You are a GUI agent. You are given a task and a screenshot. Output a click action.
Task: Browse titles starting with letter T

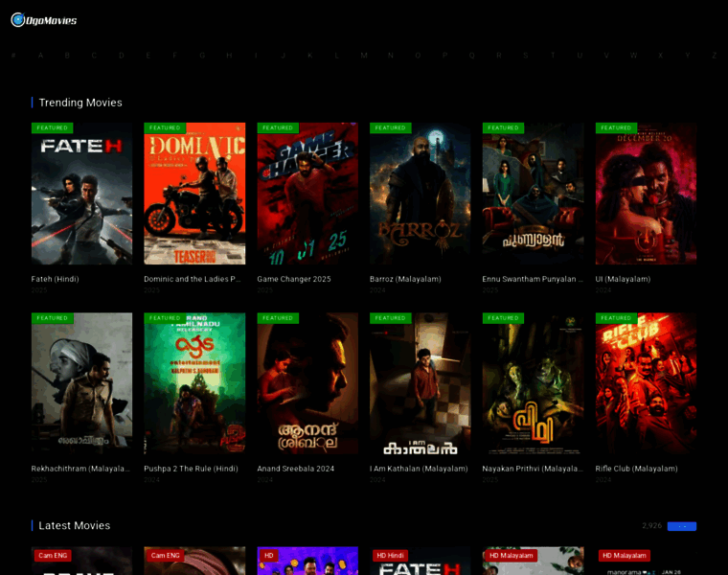[x=553, y=56]
